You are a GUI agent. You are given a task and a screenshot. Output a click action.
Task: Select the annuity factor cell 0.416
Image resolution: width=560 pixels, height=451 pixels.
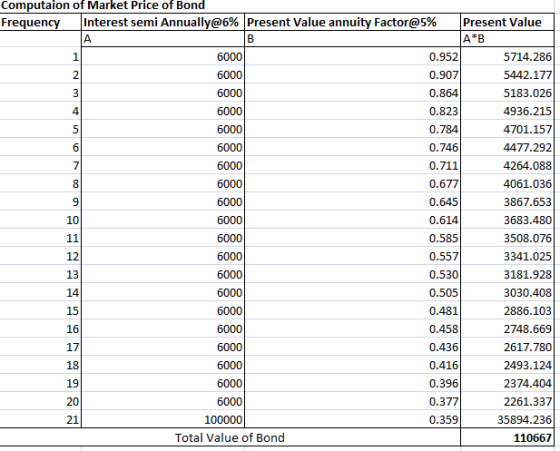point(352,365)
